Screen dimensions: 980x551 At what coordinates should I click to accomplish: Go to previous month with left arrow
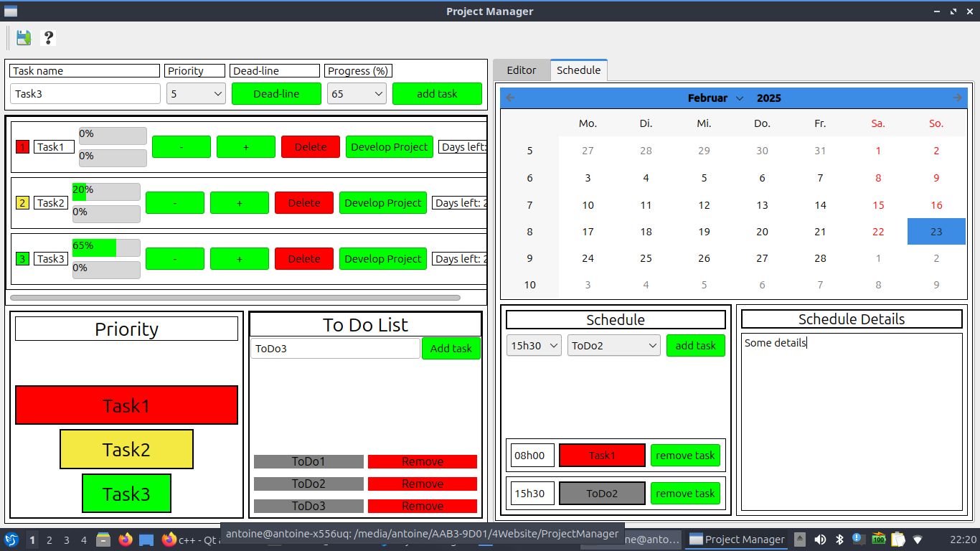pyautogui.click(x=510, y=98)
